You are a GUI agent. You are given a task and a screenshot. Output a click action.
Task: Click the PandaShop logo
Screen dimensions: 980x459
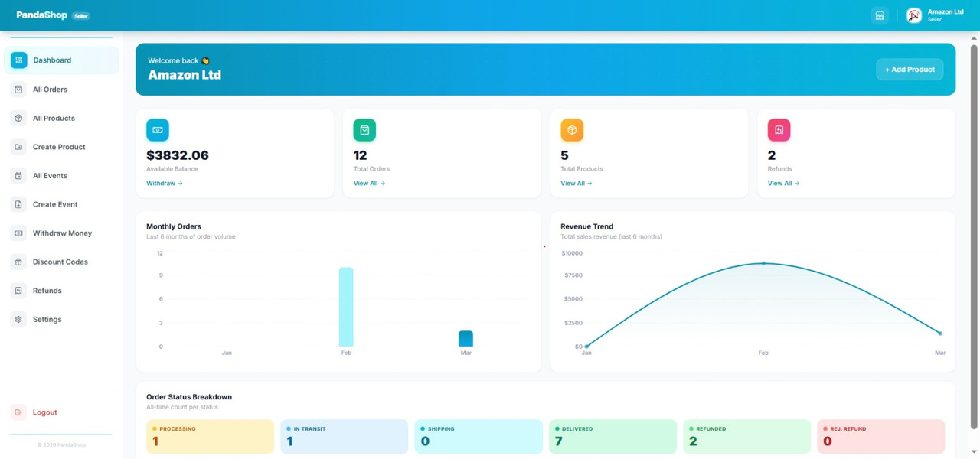coord(42,15)
